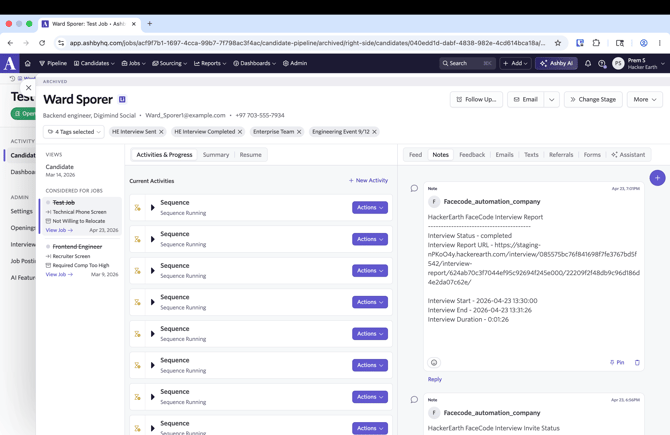Viewport: 670px width, 435px height.
Task: Open Actions dropdown for first Sequence
Action: click(x=370, y=207)
